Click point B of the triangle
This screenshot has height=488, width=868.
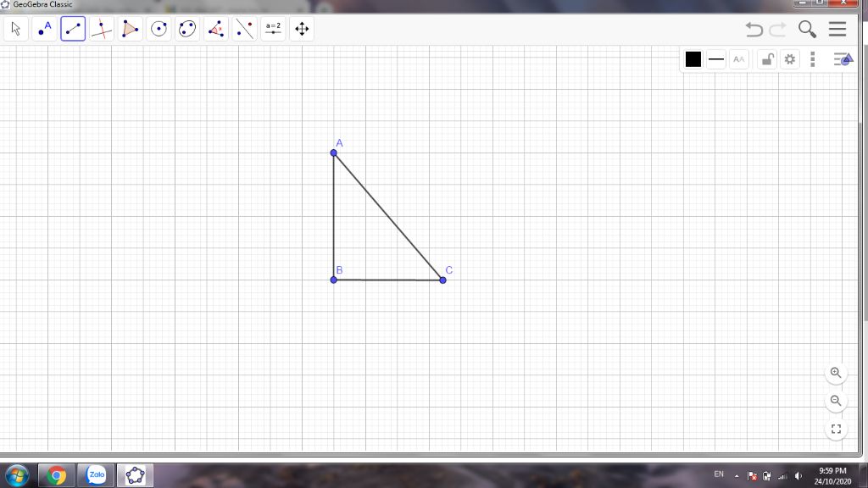(334, 280)
